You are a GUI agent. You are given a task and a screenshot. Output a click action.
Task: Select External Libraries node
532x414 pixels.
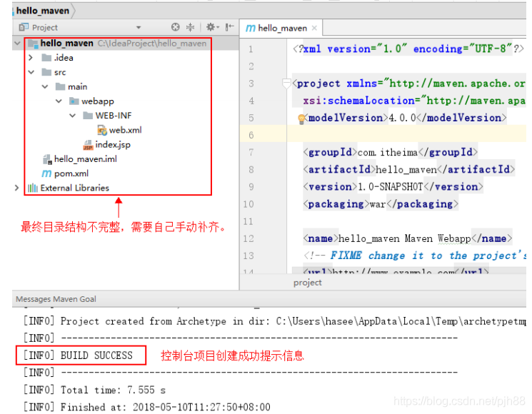tap(75, 188)
